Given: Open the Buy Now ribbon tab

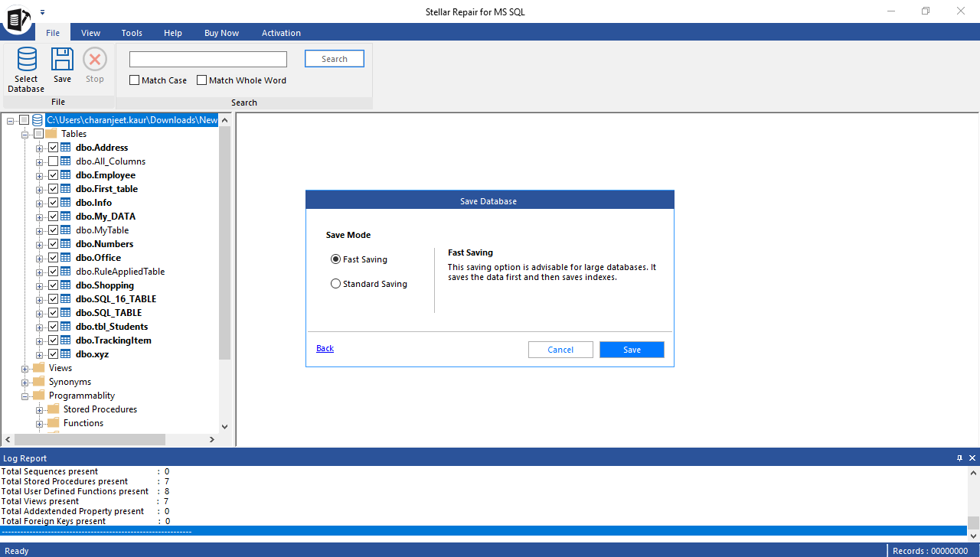Looking at the screenshot, I should coord(222,33).
